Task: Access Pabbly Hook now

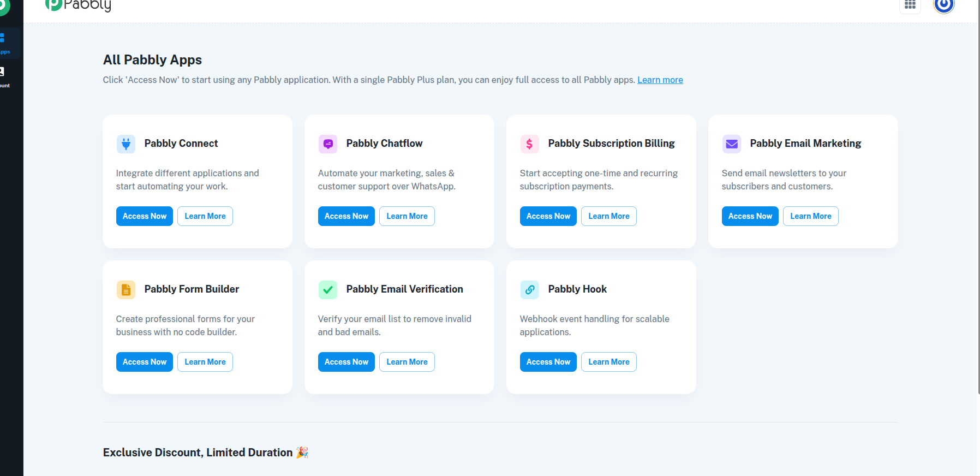Action: coord(548,362)
